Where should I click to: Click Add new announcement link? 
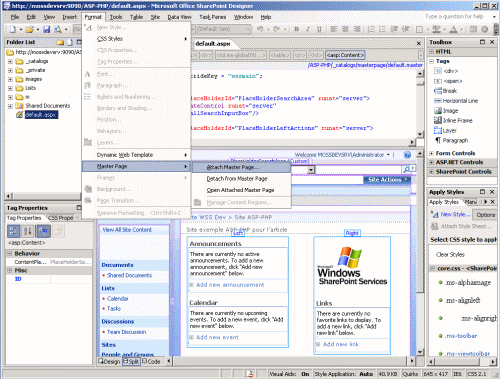coord(230,285)
